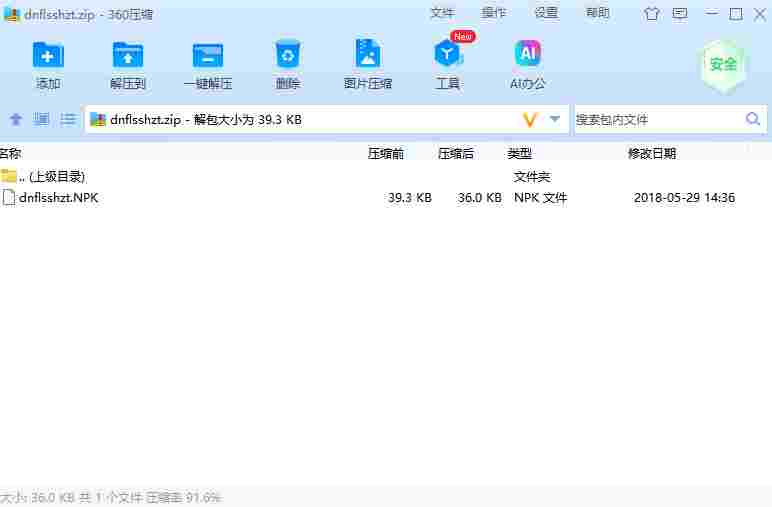Click the parent directory folder icon

tap(8, 176)
